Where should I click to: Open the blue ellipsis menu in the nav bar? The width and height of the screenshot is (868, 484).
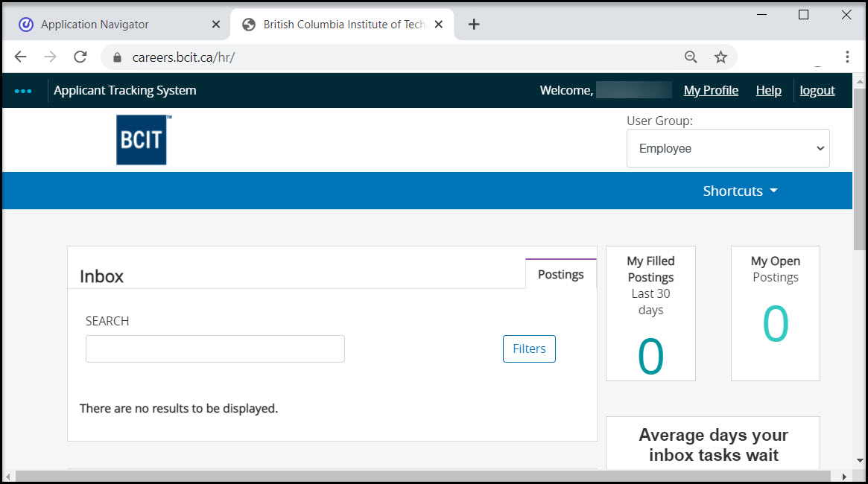tap(23, 90)
